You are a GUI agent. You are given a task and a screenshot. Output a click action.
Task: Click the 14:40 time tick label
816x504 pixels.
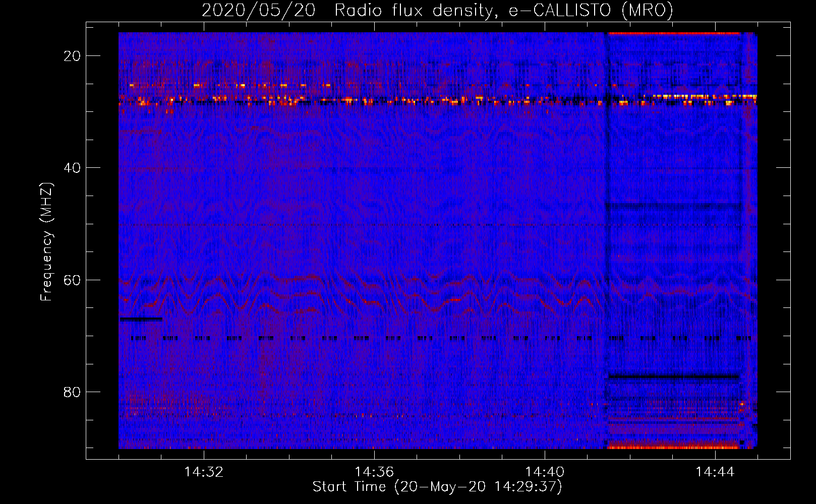pyautogui.click(x=545, y=472)
